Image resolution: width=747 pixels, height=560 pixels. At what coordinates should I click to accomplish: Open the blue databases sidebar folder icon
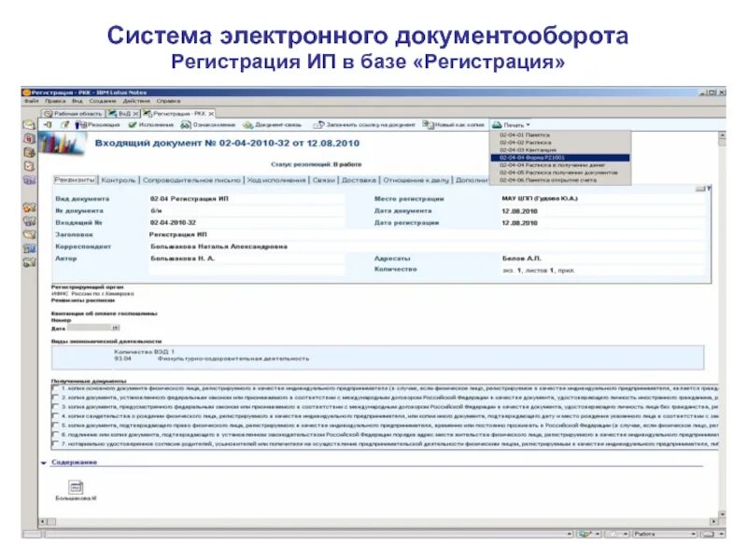(29, 248)
